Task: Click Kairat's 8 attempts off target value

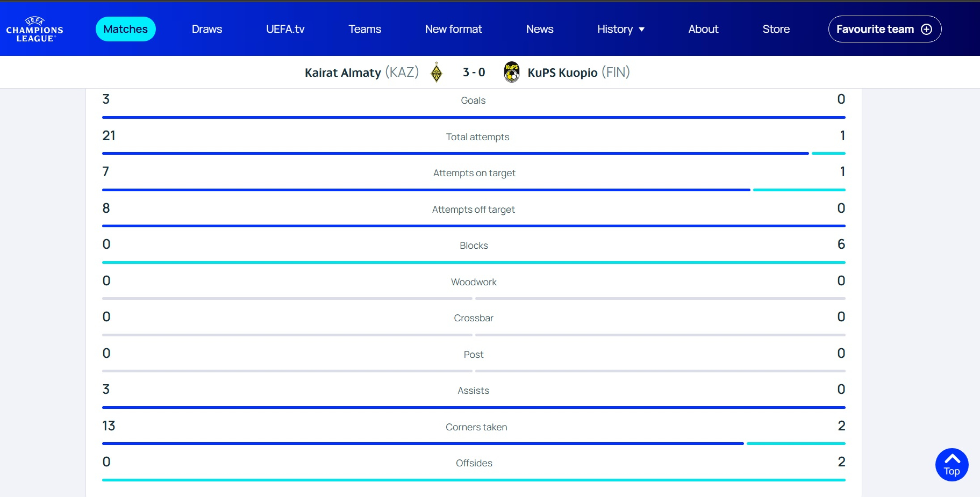Action: (x=106, y=208)
